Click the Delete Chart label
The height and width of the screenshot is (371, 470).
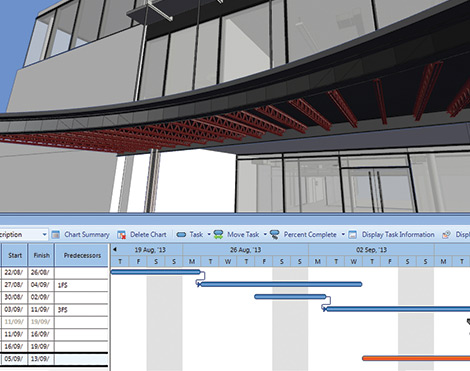pos(148,235)
